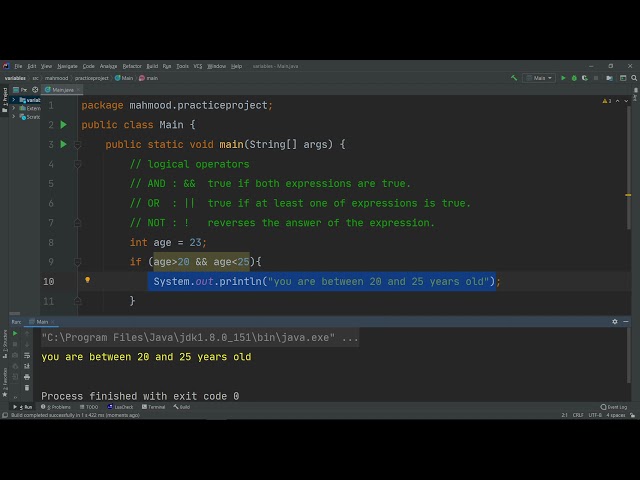Click the warnings indicator in the editor corner

tap(607, 101)
